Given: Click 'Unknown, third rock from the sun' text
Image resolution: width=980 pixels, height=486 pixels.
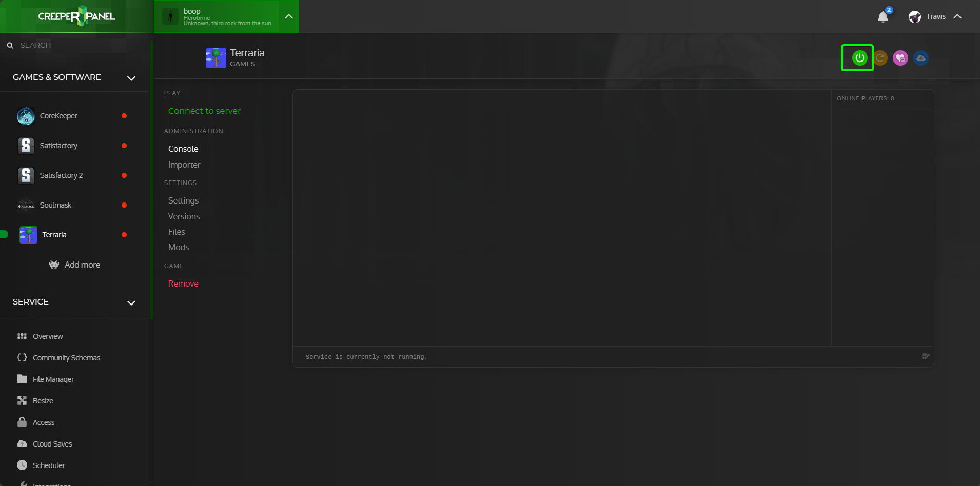Looking at the screenshot, I should point(227,23).
